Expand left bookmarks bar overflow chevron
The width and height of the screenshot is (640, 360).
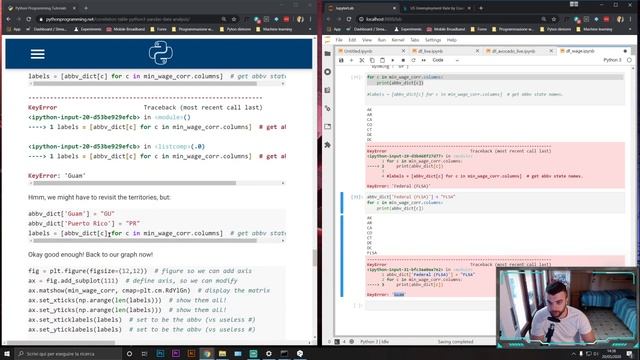point(310,29)
